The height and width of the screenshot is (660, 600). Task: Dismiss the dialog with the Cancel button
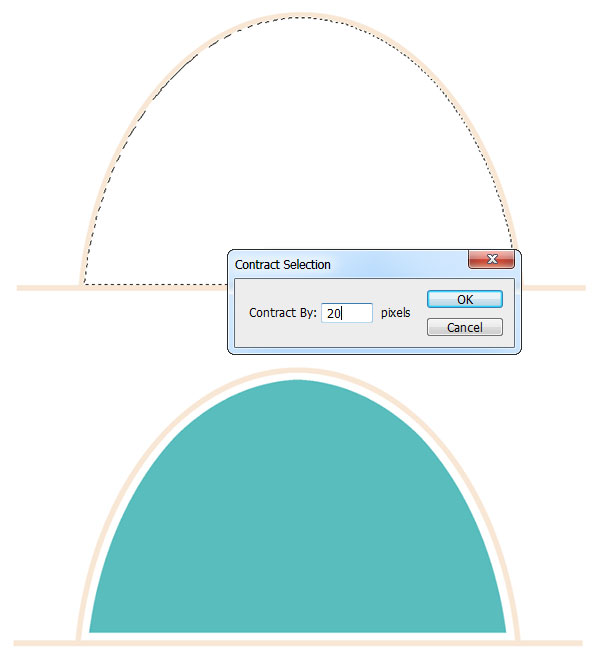pyautogui.click(x=465, y=327)
